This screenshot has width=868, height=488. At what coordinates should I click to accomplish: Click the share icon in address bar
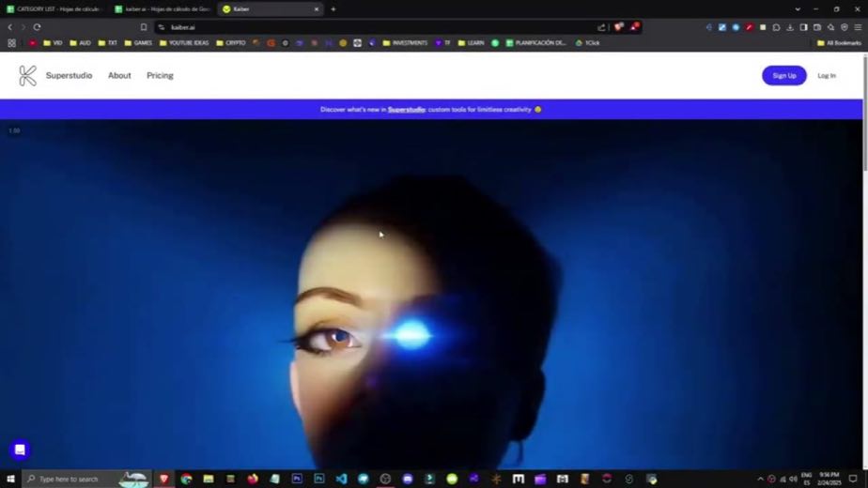click(601, 27)
